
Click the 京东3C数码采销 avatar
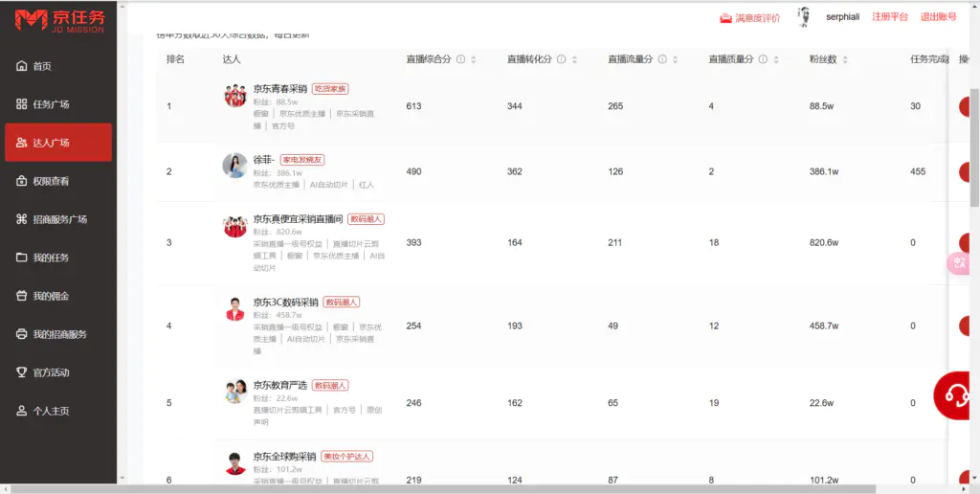(235, 309)
